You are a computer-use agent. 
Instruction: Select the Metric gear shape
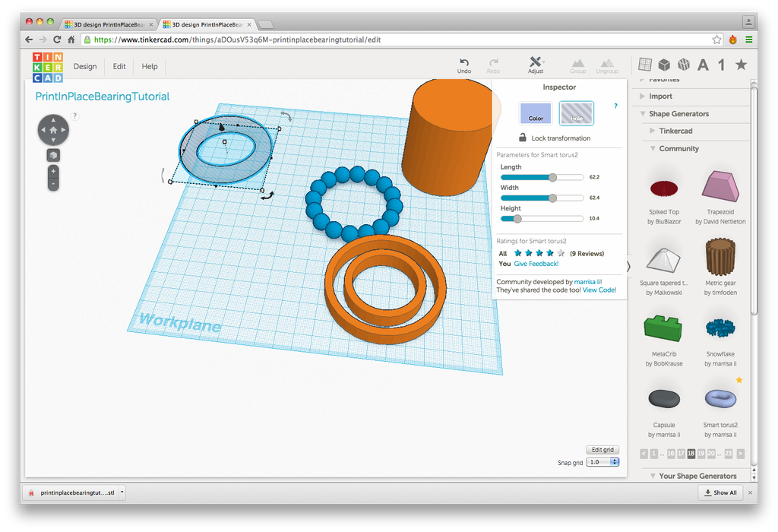click(x=720, y=257)
